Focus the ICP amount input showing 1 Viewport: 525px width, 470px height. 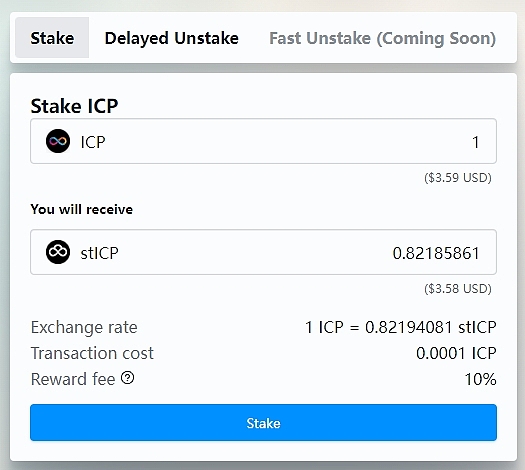tap(263, 141)
